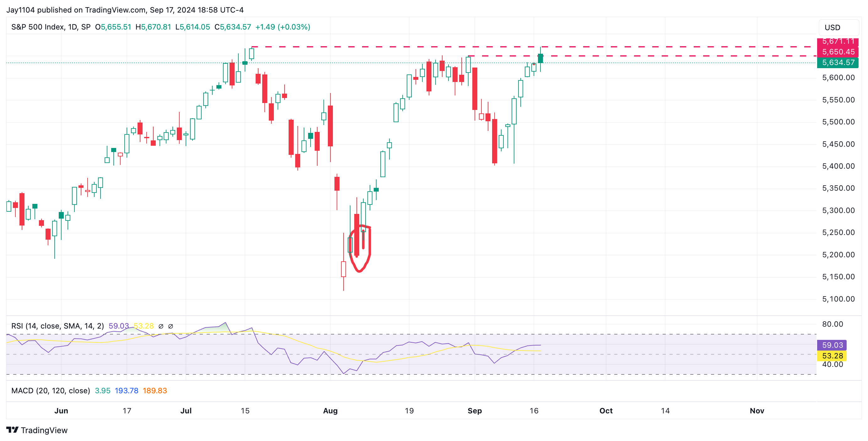Click the high value H5,670.81
This screenshot has height=441, width=868.
pos(153,27)
